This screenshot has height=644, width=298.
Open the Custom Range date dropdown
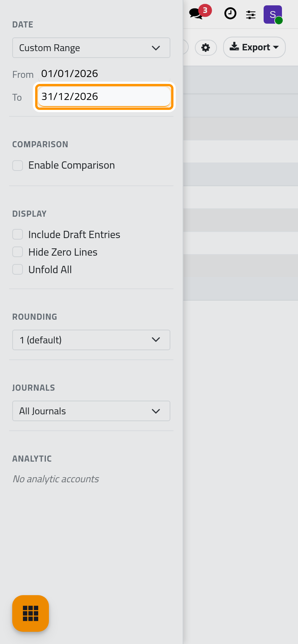pos(91,48)
